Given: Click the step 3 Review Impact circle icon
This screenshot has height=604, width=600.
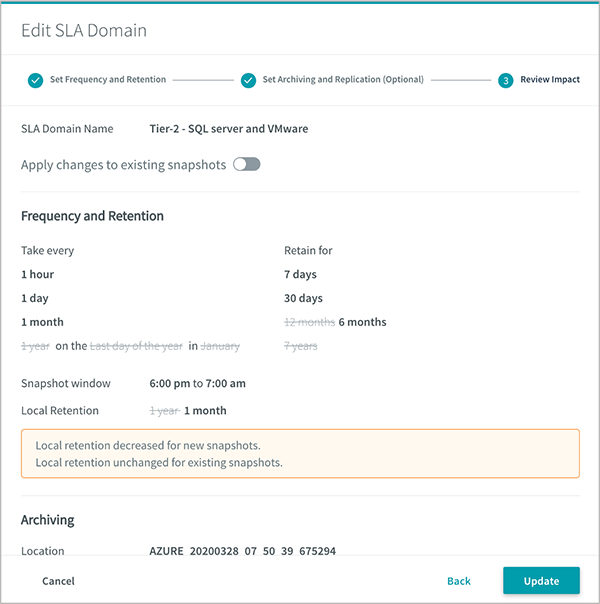Looking at the screenshot, I should 505,80.
